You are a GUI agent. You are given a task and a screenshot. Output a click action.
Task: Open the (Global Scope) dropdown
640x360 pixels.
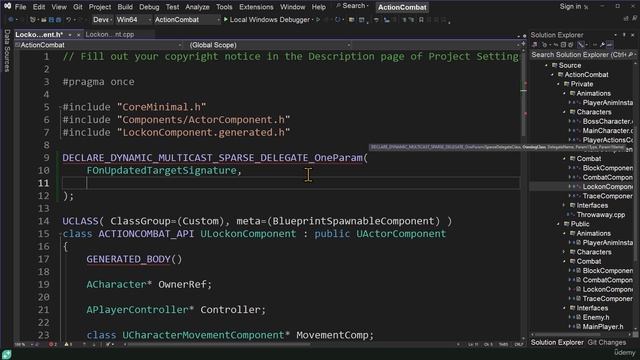point(269,45)
